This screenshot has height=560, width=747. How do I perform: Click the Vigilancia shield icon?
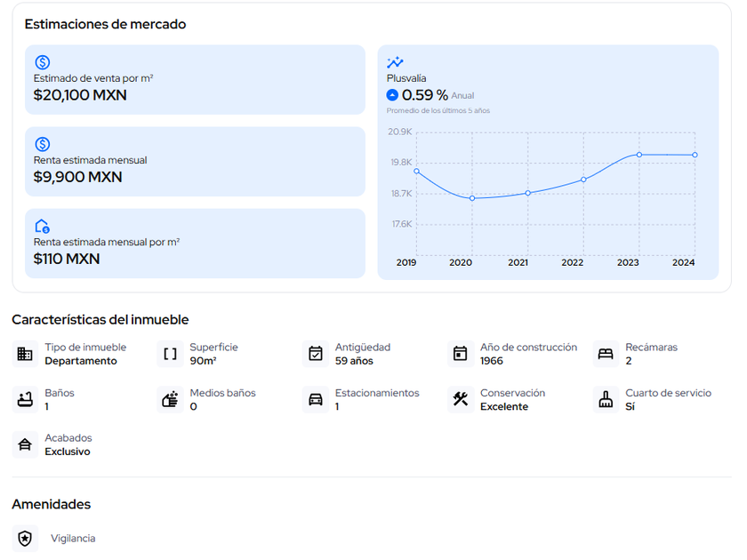click(25, 539)
